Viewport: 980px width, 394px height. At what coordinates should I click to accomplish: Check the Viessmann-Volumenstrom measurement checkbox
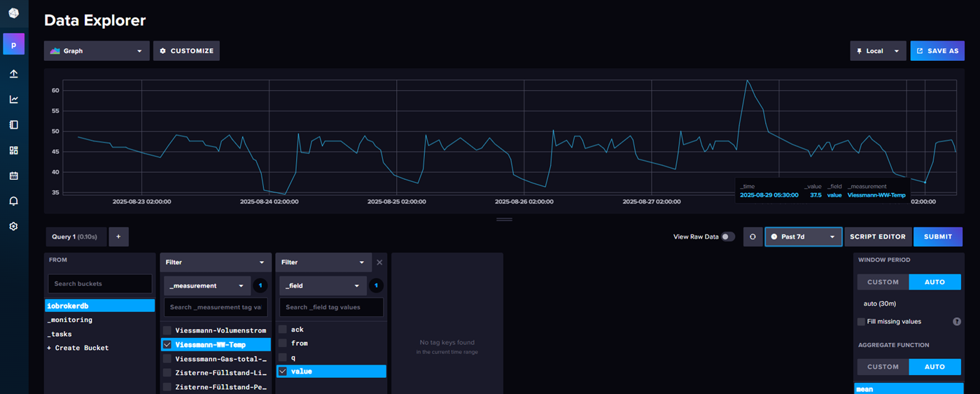pyautogui.click(x=167, y=330)
